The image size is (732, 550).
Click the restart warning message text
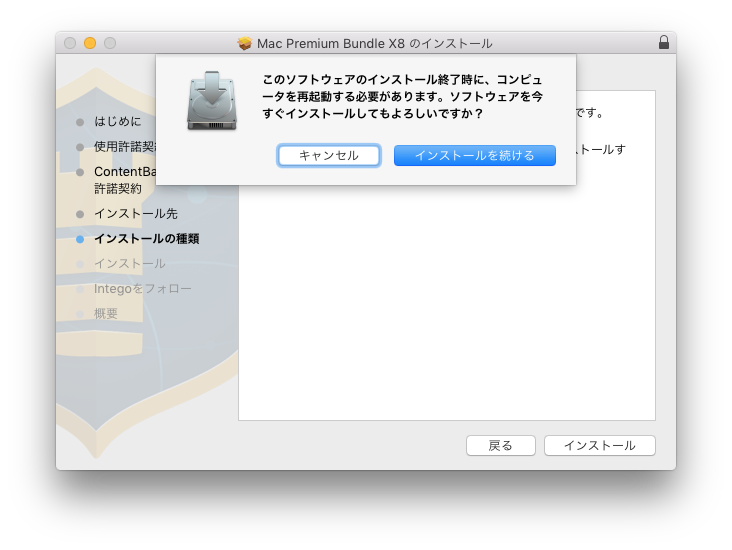tap(402, 96)
